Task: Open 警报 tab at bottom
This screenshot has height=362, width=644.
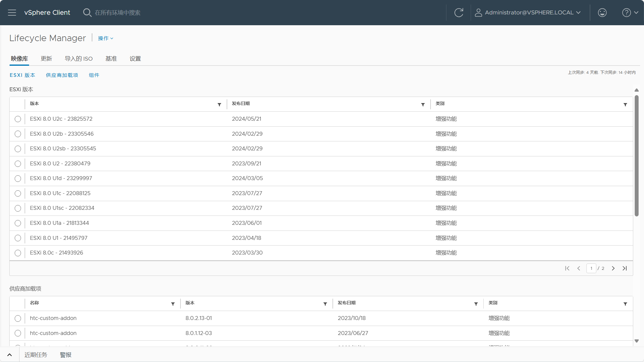Action: coord(66,355)
